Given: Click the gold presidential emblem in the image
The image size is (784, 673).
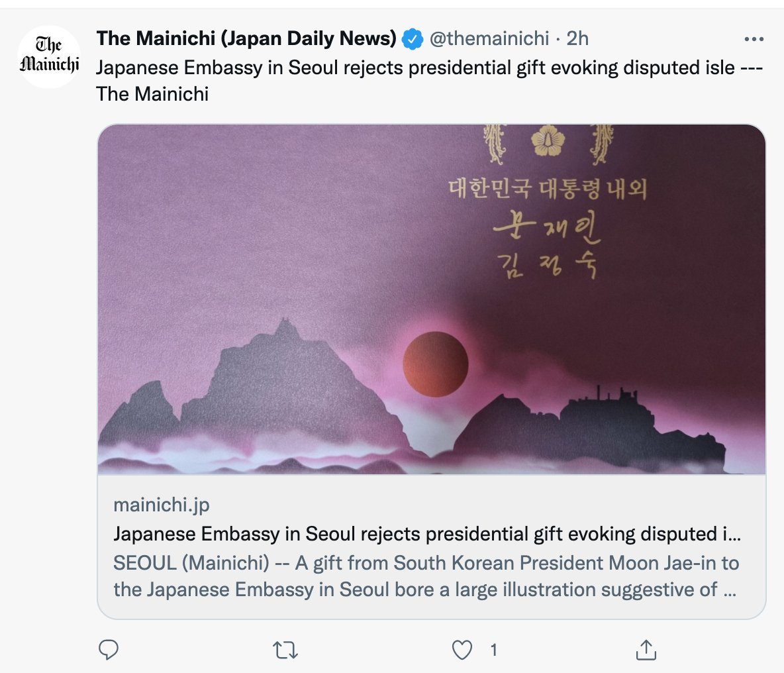Looking at the screenshot, I should pyautogui.click(x=548, y=140).
